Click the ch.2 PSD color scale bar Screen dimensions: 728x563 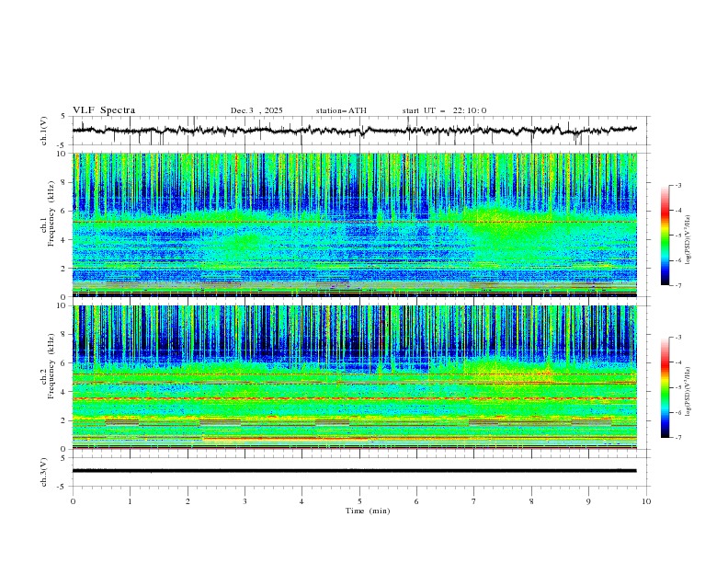tap(665, 387)
